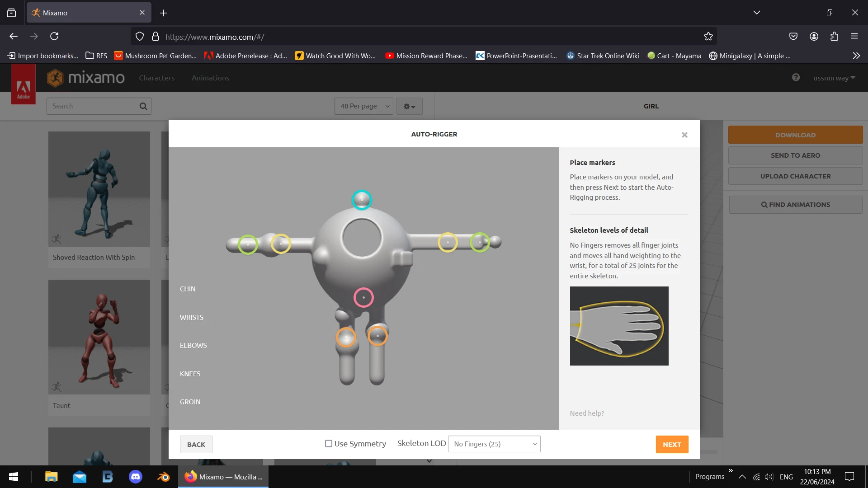Select the left green wrist marker
Viewport: 868px width, 488px height.
tap(248, 244)
